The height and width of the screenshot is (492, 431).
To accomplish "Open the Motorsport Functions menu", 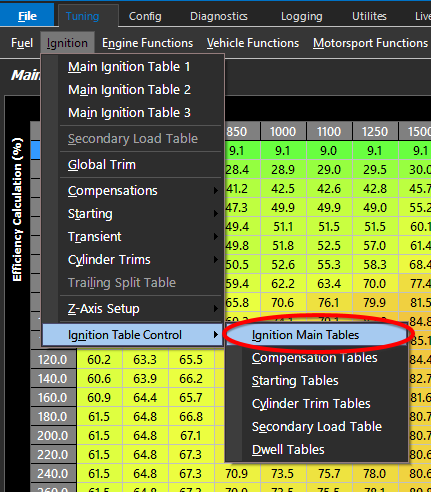I will pyautogui.click(x=370, y=43).
